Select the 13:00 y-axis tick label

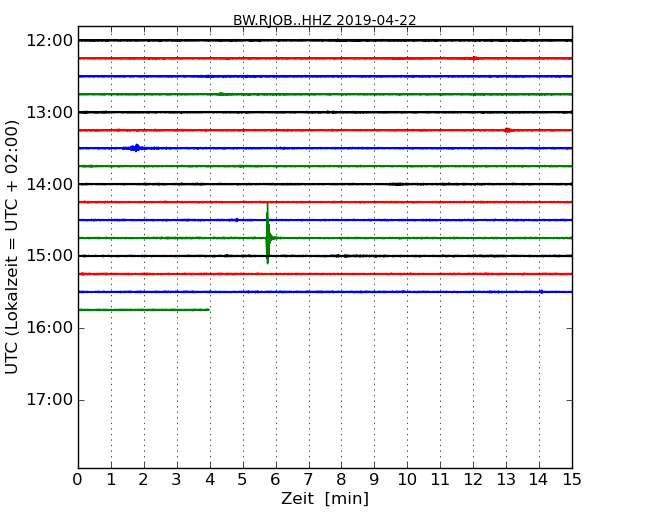(x=49, y=112)
